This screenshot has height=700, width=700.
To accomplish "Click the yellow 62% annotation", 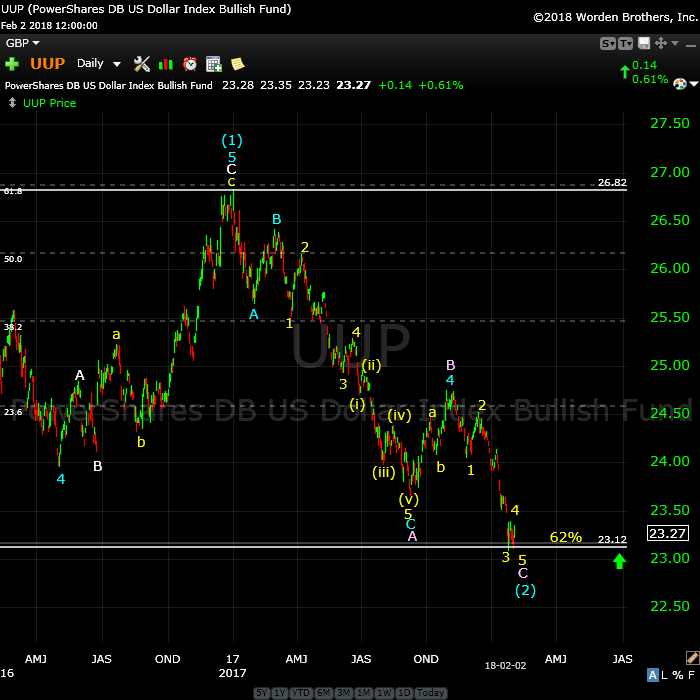I will pyautogui.click(x=566, y=537).
